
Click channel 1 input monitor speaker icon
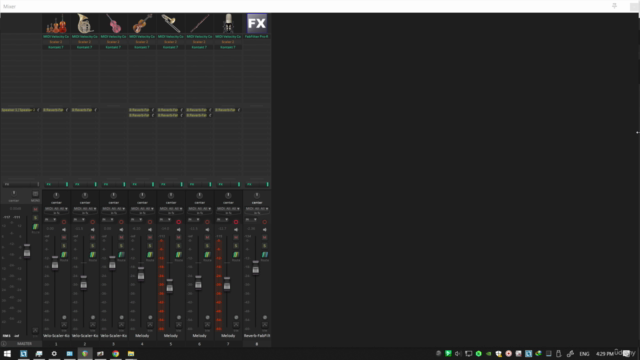[x=64, y=229]
